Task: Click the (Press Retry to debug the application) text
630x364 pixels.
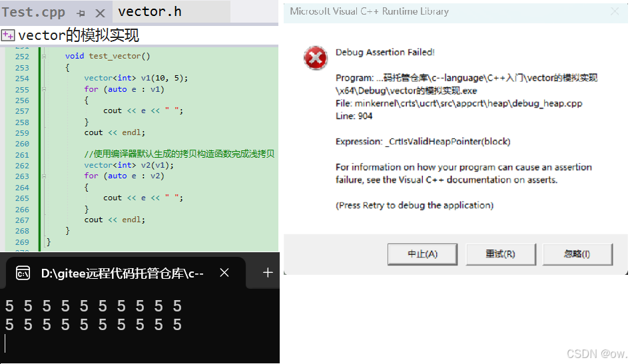Action: tap(414, 206)
